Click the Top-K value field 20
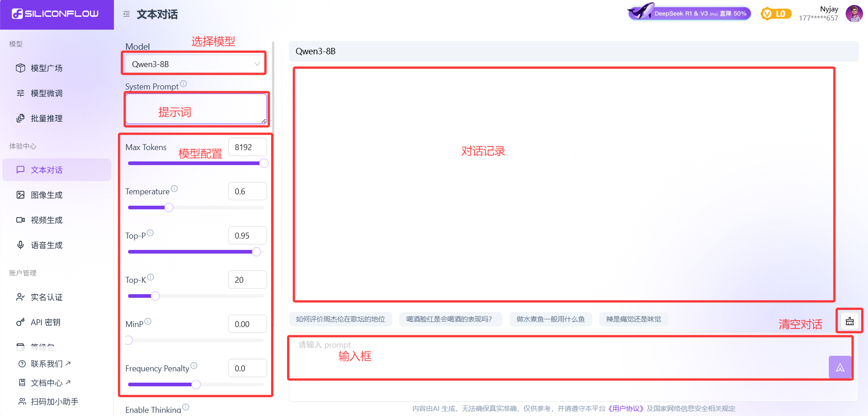868x416 pixels. [247, 280]
